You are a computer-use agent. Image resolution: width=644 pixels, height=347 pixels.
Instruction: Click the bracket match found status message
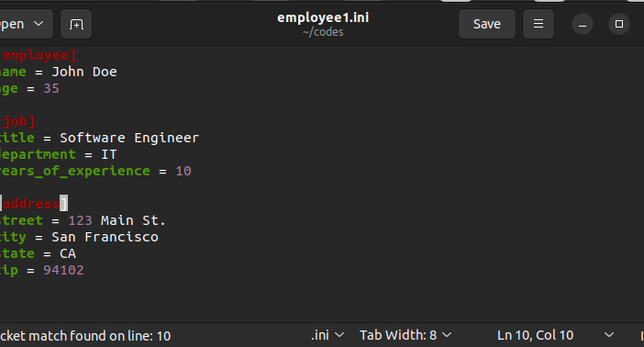pos(85,336)
